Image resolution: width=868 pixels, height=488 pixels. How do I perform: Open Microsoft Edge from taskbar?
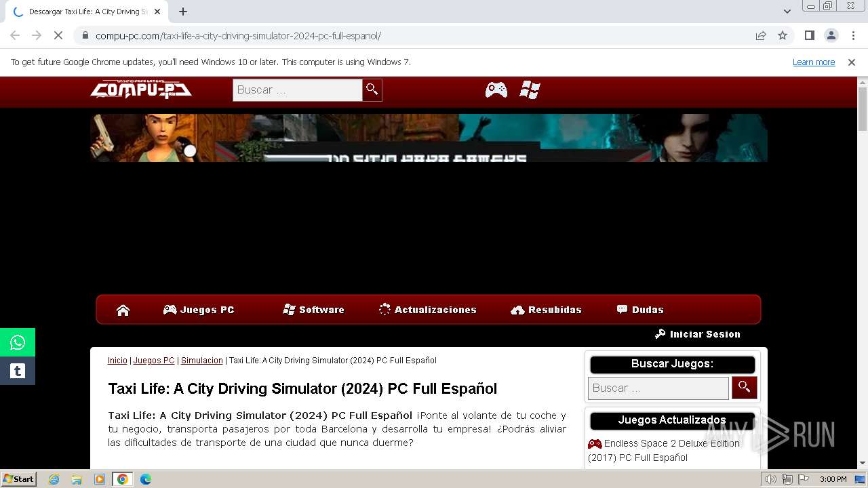[x=146, y=479]
